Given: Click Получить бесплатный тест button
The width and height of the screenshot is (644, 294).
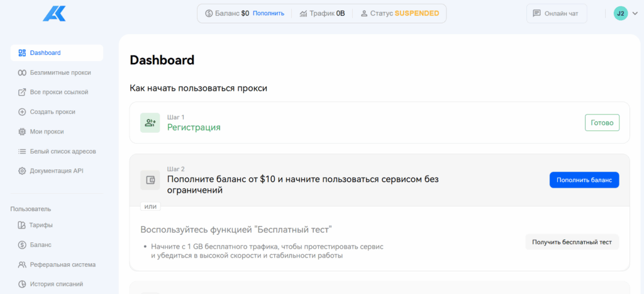Looking at the screenshot, I should pyautogui.click(x=572, y=242).
